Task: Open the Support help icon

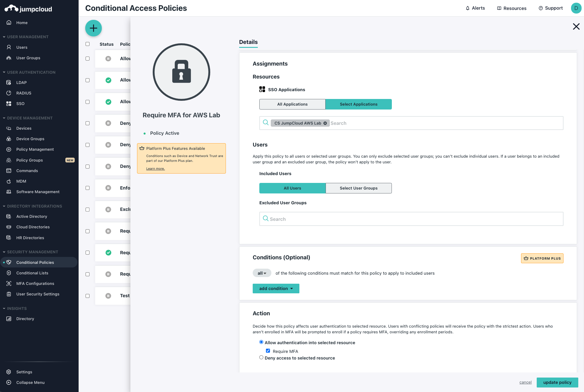Action: (x=541, y=8)
